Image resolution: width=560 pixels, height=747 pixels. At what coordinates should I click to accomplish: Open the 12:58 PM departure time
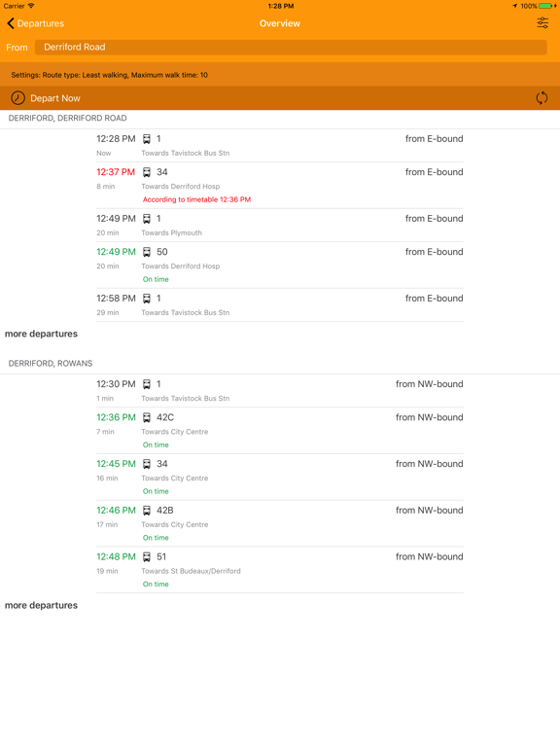(x=116, y=299)
